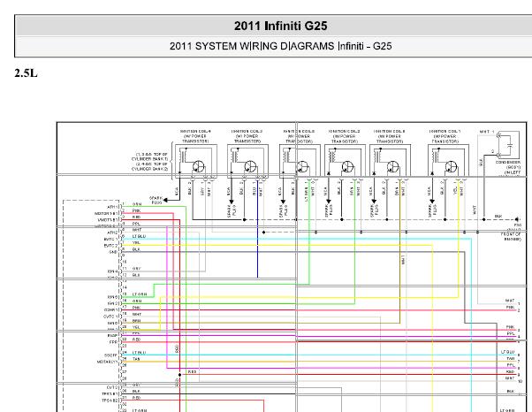Click the TPS1 B1 pin label
Image resolution: width=532 pixels, height=412 pixels.
[110, 394]
